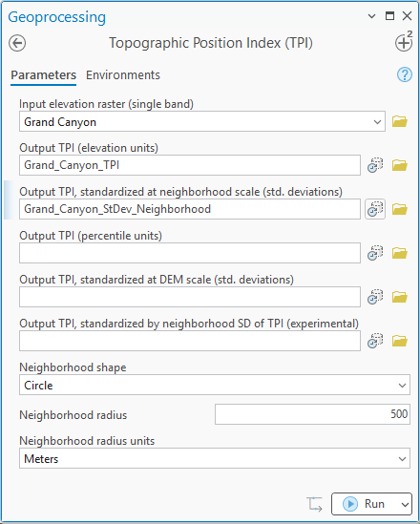Viewport: 420px width, 524px height.
Task: Toggle memory workspace icon for neighborhood scale output
Action: pos(375,209)
